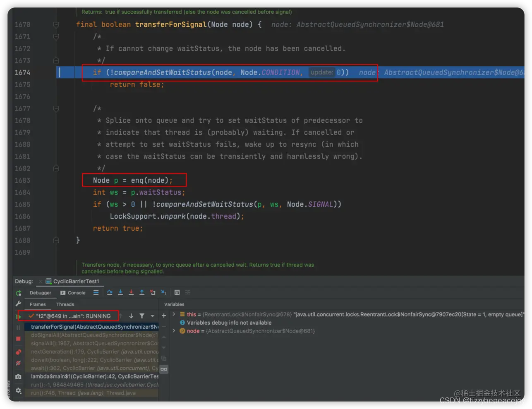The height and width of the screenshot is (409, 532).
Task: Select the lambda$main$1 stack frame
Action: [x=91, y=376]
